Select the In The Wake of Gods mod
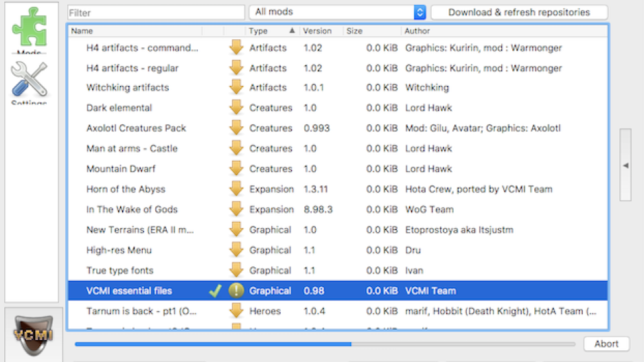The image size is (644, 362). coord(132,210)
